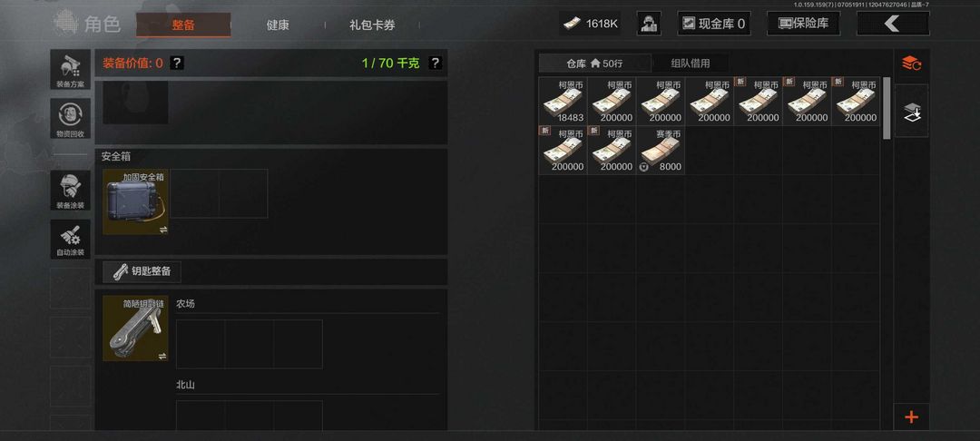Open the 组队借用 tab
980x441 pixels.
pyautogui.click(x=690, y=64)
